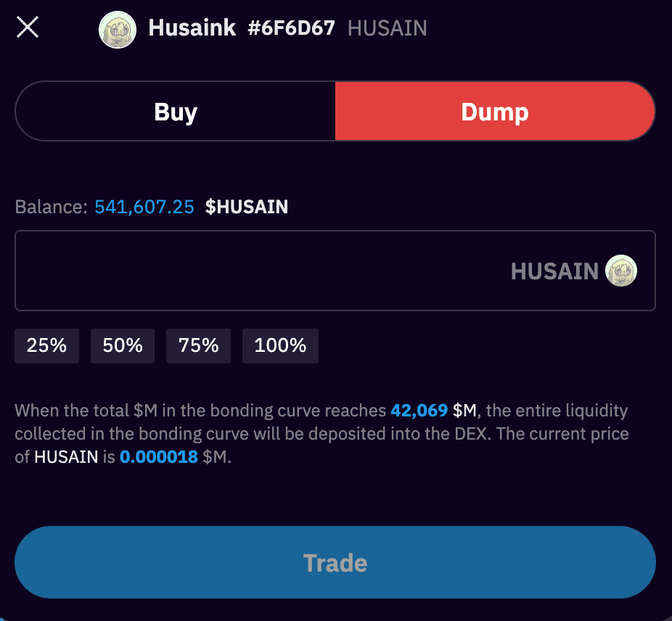Click the #6F6D67 token ID
Viewport: 672px width, 621px height.
[x=292, y=28]
